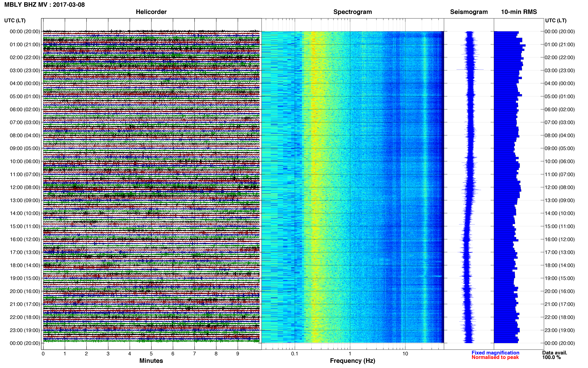Screen dimensions: 588x368
Task: Click the '3' tick on the Minutes axis
Action: tap(108, 354)
